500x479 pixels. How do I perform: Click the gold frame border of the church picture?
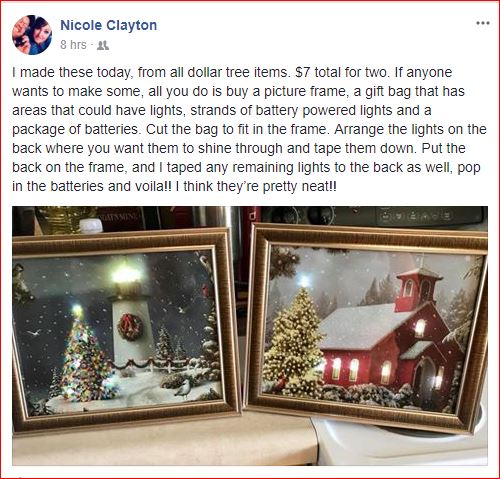coord(365,235)
